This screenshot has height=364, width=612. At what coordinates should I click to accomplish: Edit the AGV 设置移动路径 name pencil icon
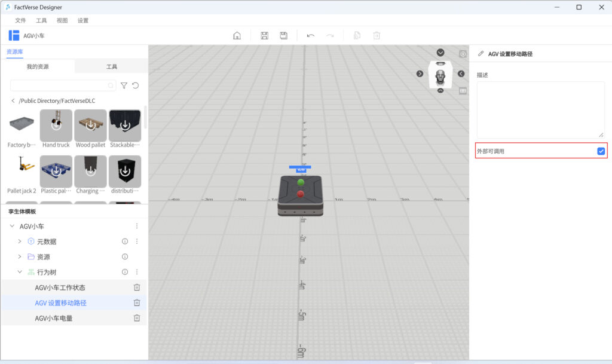point(481,54)
